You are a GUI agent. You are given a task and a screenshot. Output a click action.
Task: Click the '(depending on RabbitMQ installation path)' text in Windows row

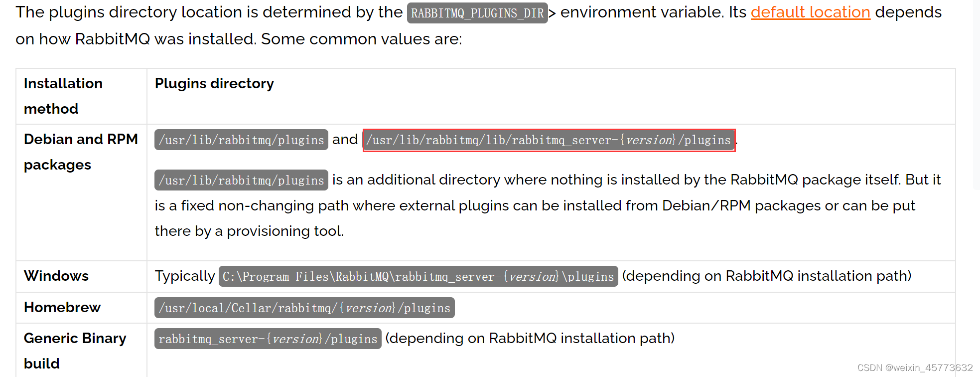[767, 276]
